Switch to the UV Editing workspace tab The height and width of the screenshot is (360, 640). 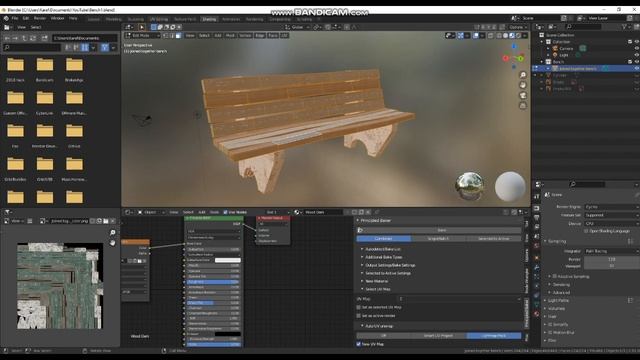(159, 19)
